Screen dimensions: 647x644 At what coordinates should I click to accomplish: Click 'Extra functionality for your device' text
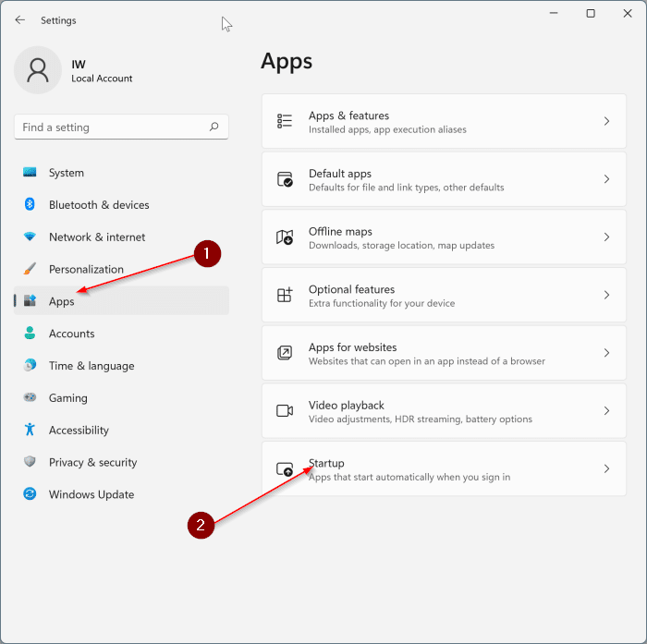382,303
